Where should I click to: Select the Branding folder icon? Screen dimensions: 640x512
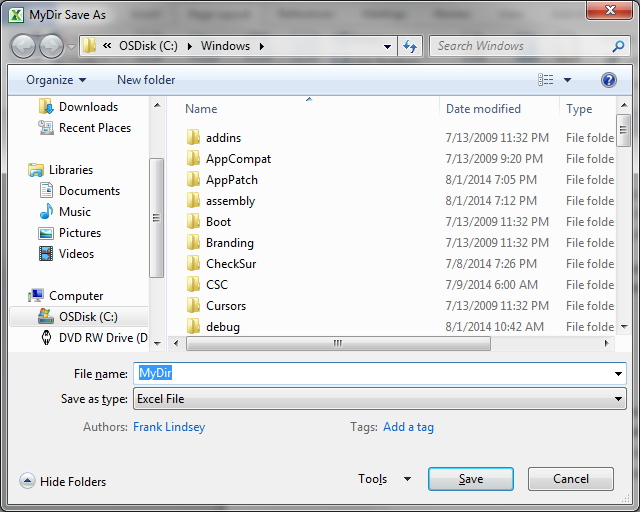click(x=193, y=243)
